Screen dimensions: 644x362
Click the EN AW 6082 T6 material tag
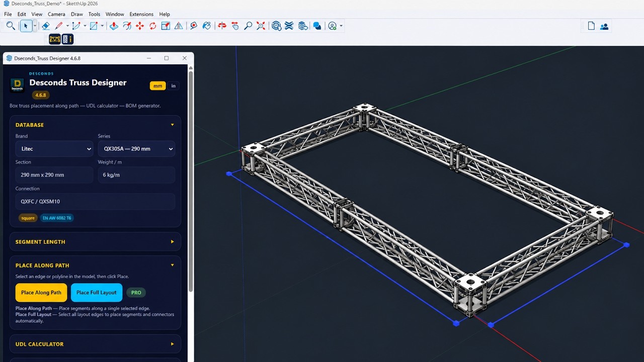[57, 218]
